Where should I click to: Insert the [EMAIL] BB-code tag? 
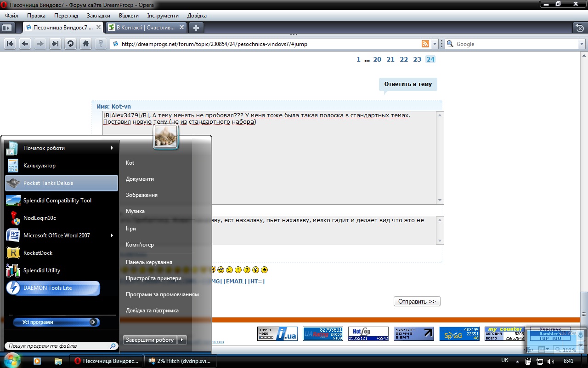click(235, 281)
